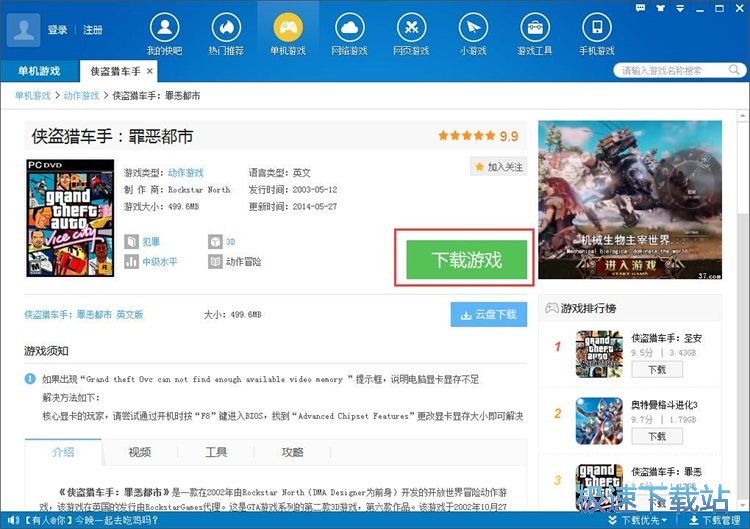Open 网页游戏 crossed-tools icon
Screen dimensions: 750x529
[411, 28]
